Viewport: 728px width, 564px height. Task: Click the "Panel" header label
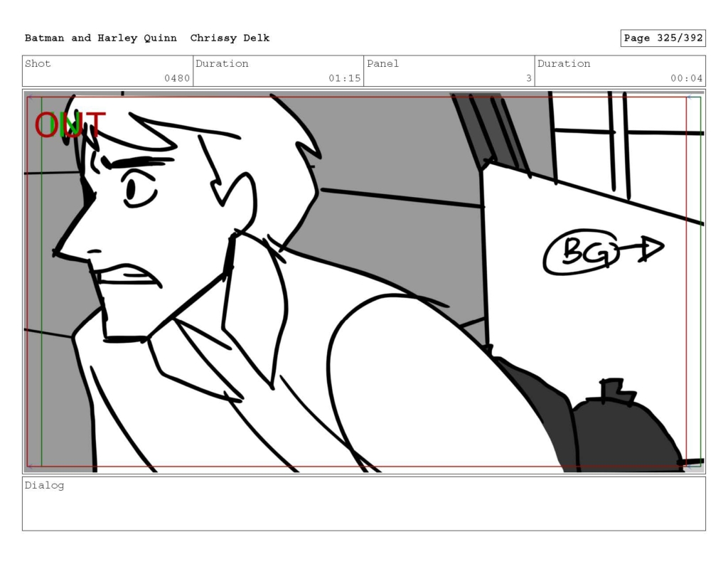click(382, 63)
